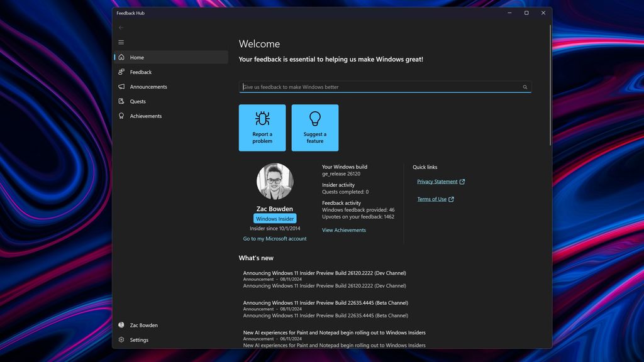Screen dimensions: 644x362
Task: Click the back arrow at top left
Action: tap(120, 27)
